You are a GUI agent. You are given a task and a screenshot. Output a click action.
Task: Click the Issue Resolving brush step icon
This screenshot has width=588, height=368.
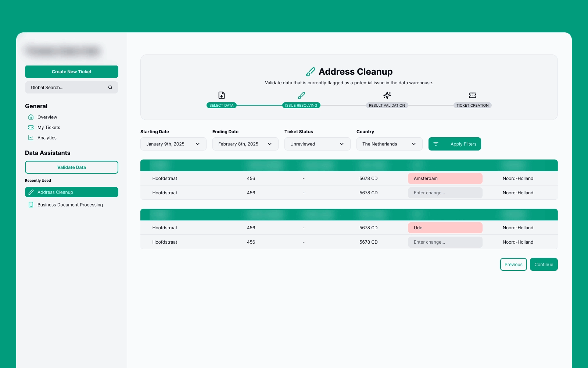tap(301, 95)
